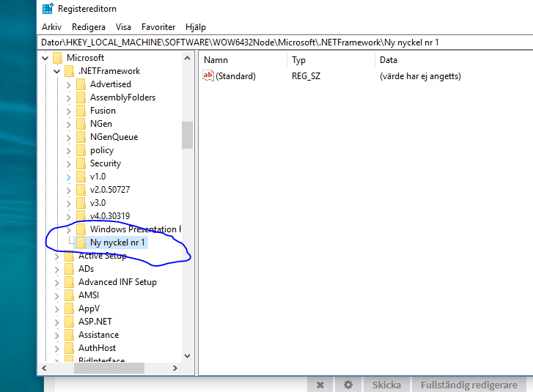Click the Fullständig redigerare button
The width and height of the screenshot is (533, 392).
tap(469, 385)
